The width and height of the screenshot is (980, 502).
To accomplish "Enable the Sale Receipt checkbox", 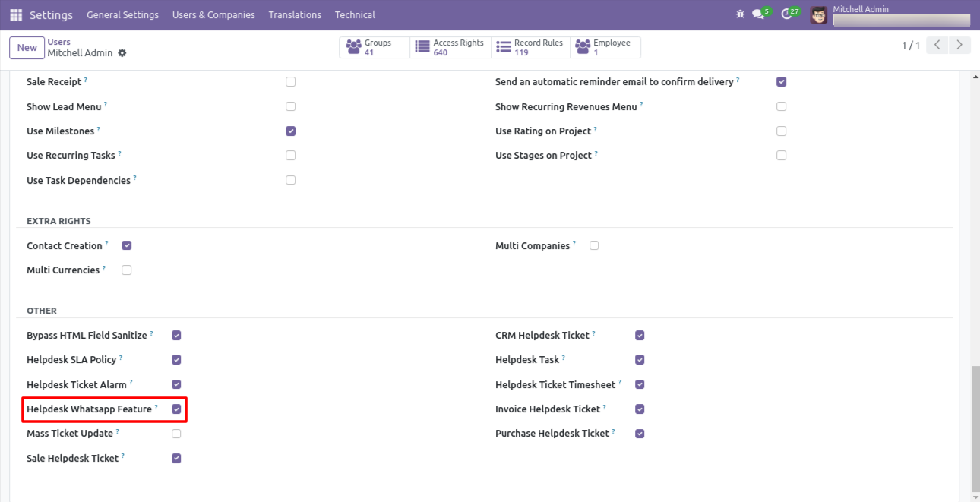I will (291, 82).
